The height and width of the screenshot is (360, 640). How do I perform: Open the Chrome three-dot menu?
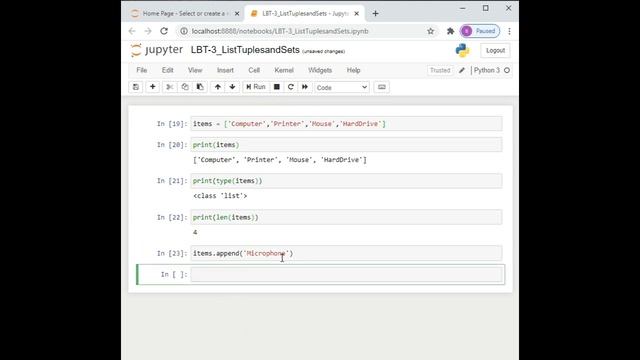point(509,31)
